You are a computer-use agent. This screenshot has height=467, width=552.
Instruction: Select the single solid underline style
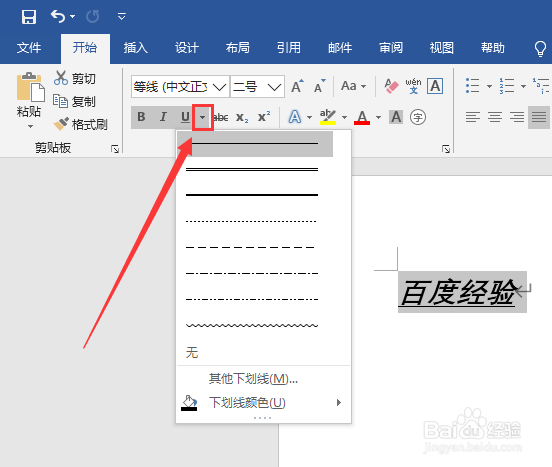coord(255,144)
